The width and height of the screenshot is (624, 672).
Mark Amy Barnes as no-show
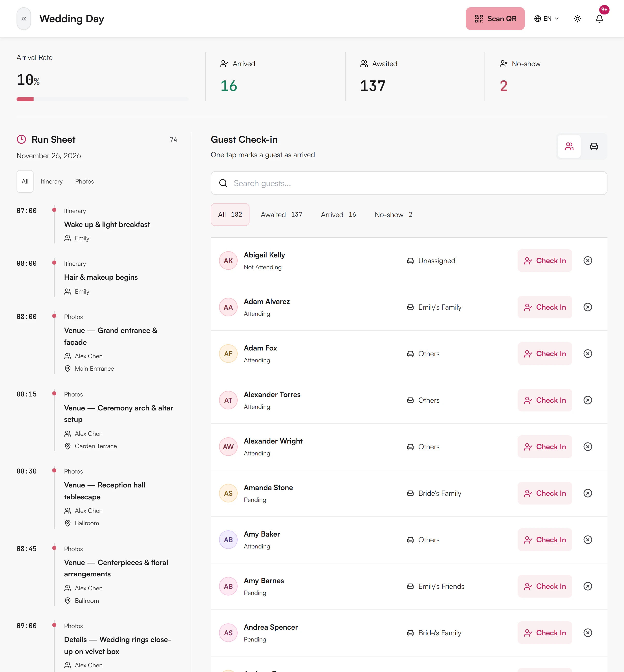[588, 586]
